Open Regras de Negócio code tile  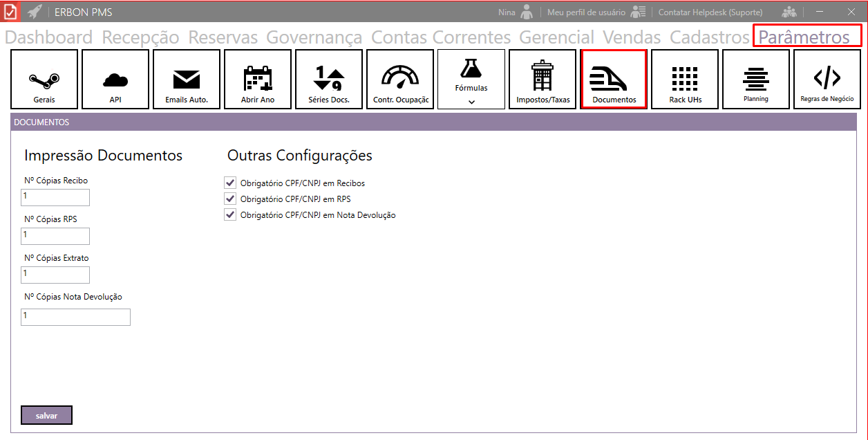click(x=827, y=80)
